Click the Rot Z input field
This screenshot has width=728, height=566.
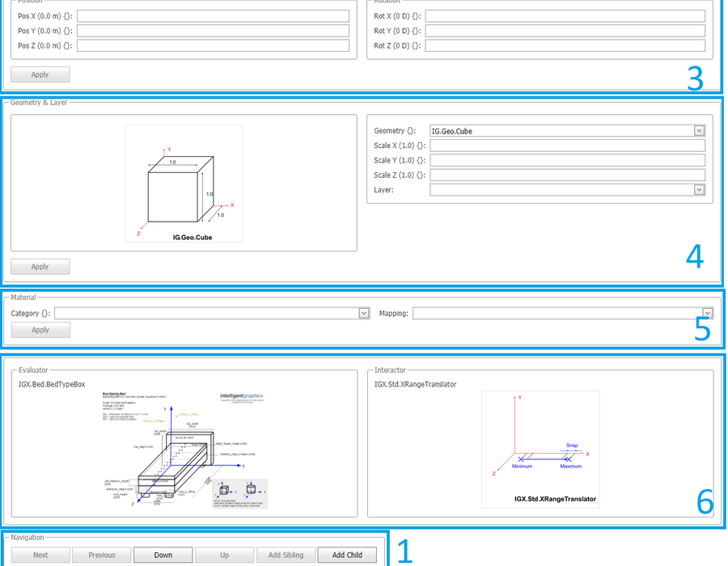[x=565, y=46]
